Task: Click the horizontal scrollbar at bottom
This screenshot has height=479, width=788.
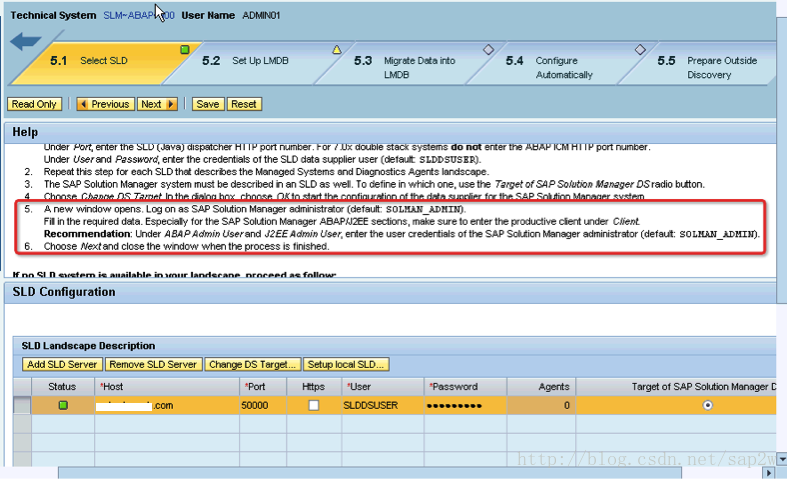Action: (x=370, y=473)
